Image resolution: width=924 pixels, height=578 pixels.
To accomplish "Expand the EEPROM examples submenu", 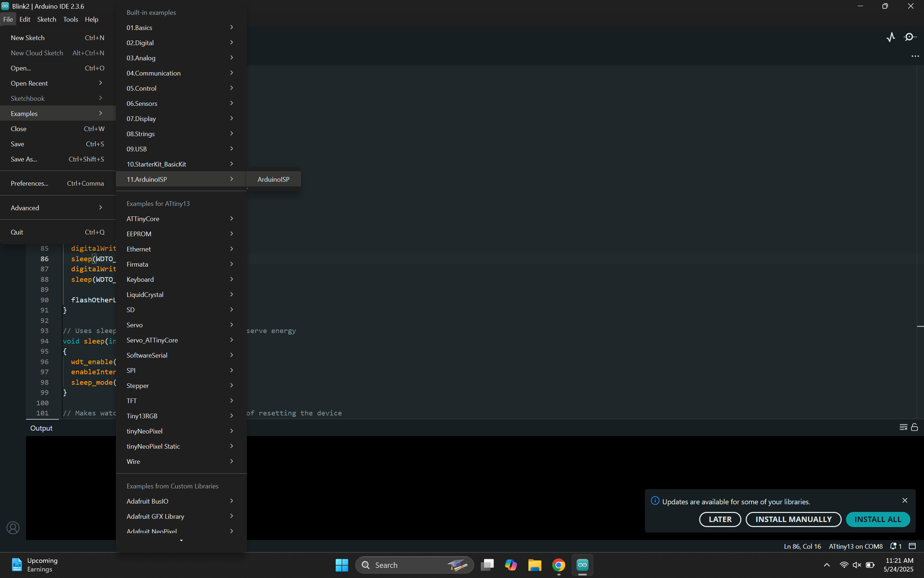I will pos(181,234).
